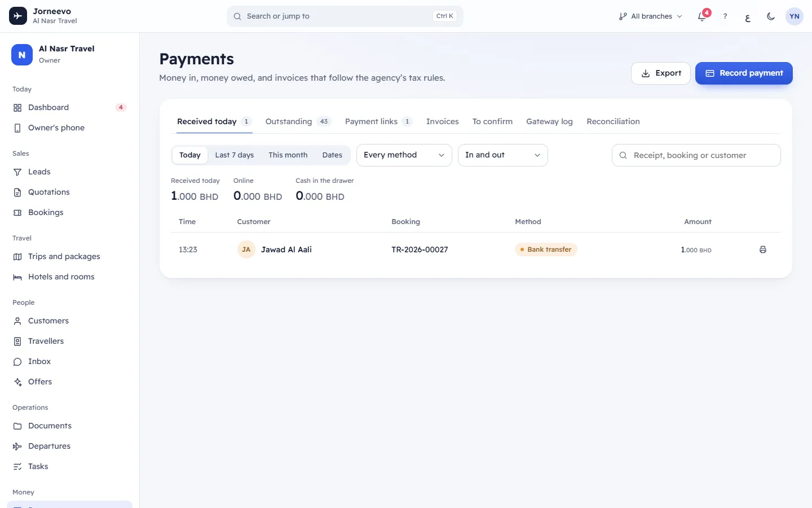812x508 pixels.
Task: Toggle dark mode with the moon icon
Action: pos(771,16)
